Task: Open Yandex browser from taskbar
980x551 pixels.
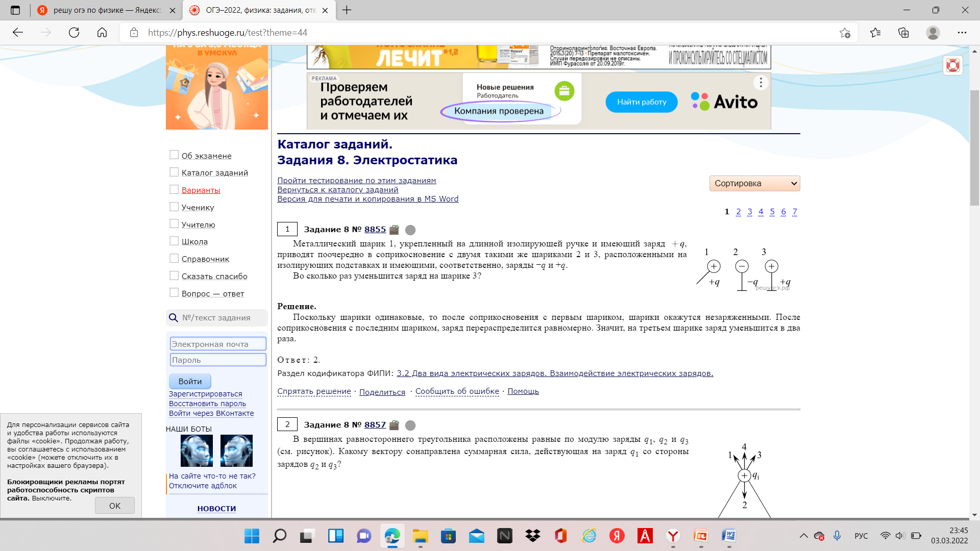Action: coord(673,536)
